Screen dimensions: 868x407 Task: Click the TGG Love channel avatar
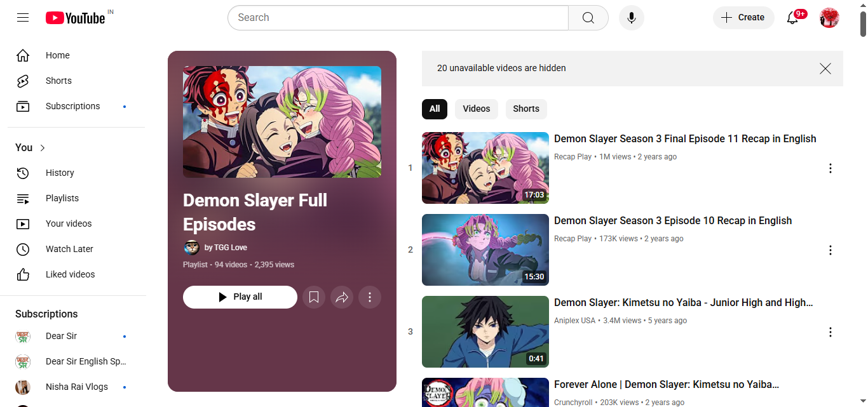191,248
